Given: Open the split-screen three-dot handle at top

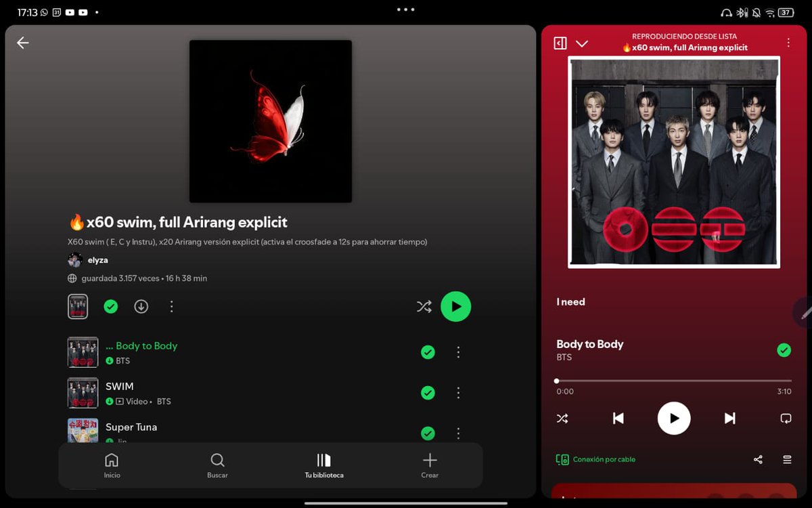Looking at the screenshot, I should (x=406, y=9).
